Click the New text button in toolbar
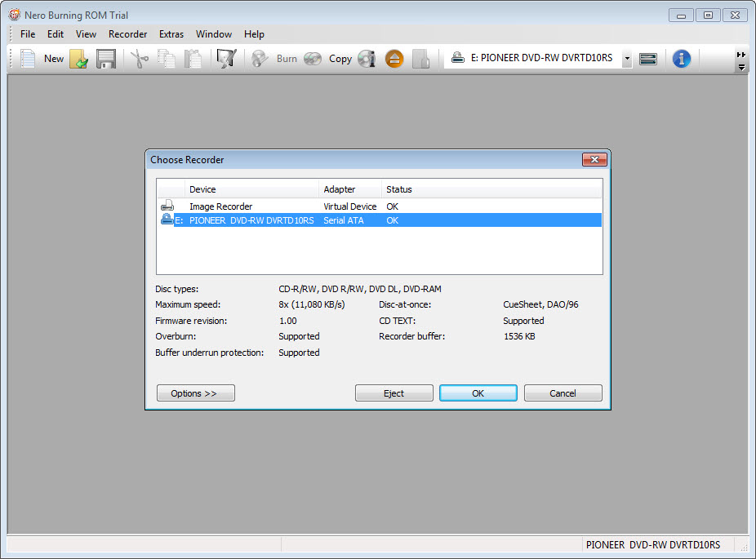The height and width of the screenshot is (559, 756). tap(54, 59)
